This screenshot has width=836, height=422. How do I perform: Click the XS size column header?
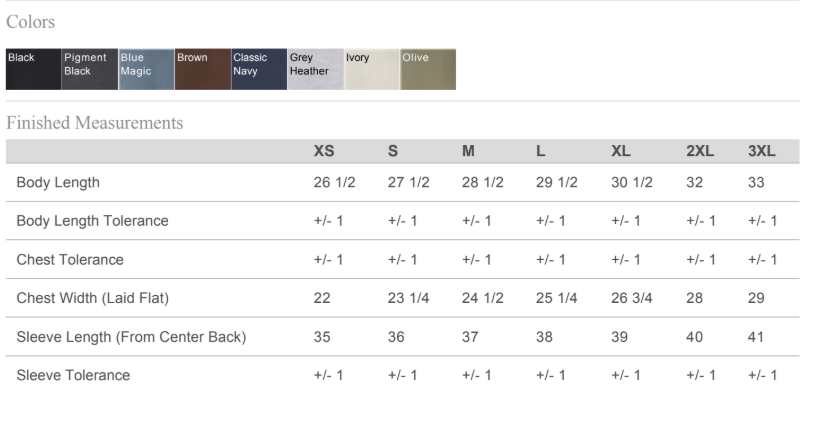324,152
